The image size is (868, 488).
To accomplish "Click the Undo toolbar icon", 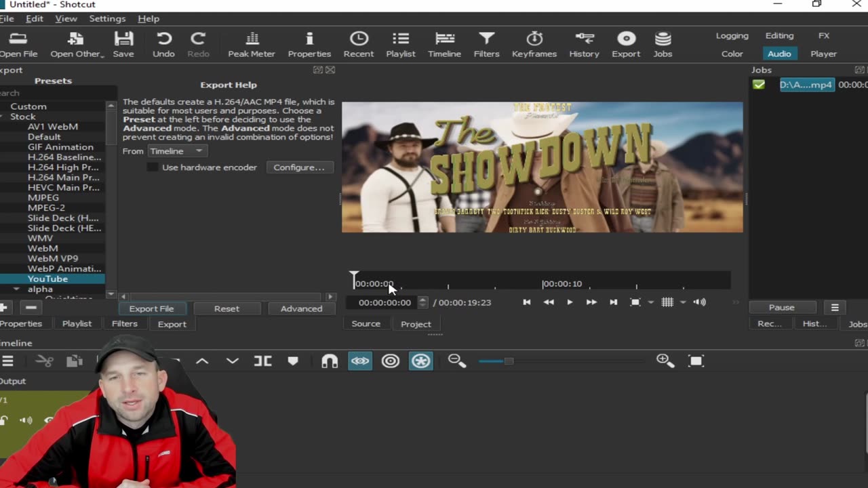I will [163, 45].
